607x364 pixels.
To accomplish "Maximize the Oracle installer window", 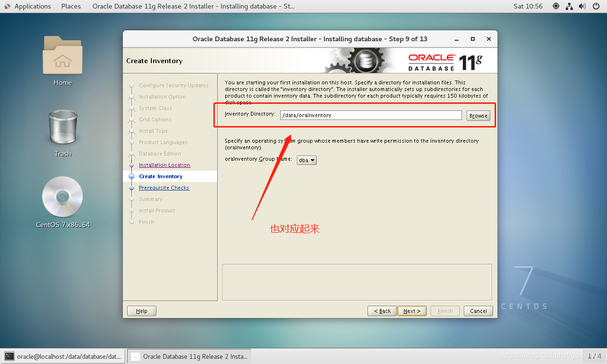I will pos(473,39).
